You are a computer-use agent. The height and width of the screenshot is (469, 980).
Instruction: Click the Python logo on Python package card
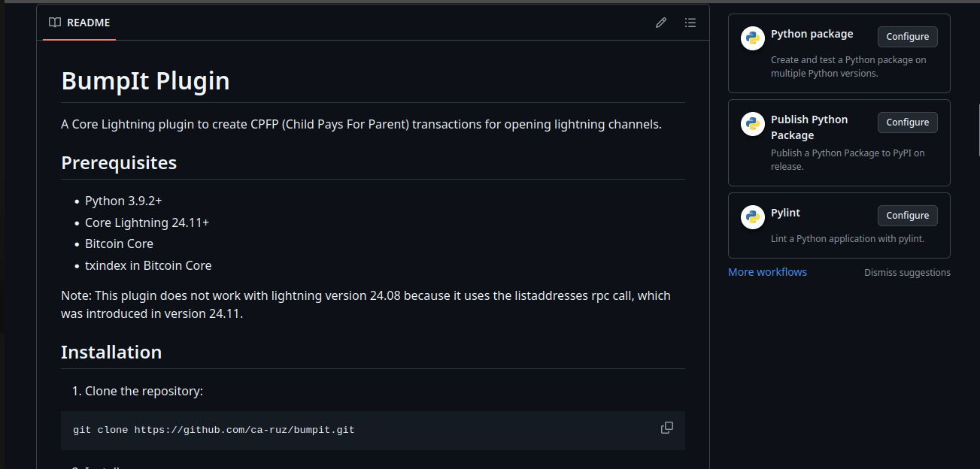pos(753,38)
